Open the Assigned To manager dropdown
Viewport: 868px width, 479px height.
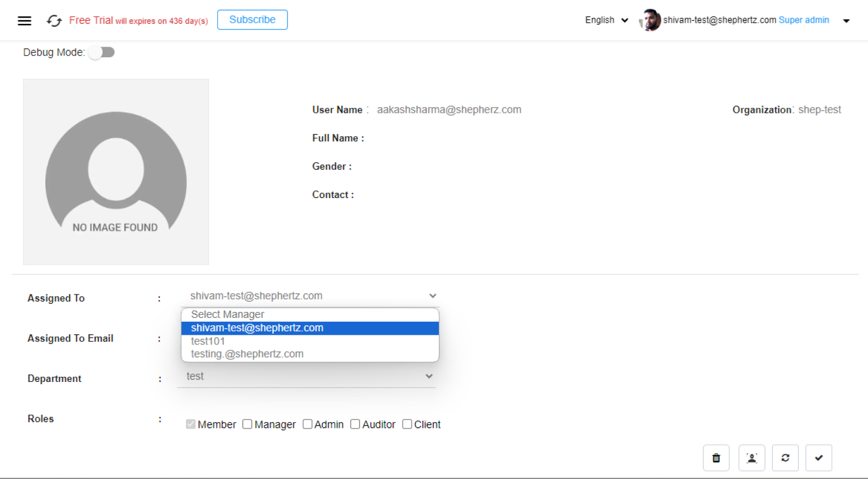pyautogui.click(x=310, y=296)
